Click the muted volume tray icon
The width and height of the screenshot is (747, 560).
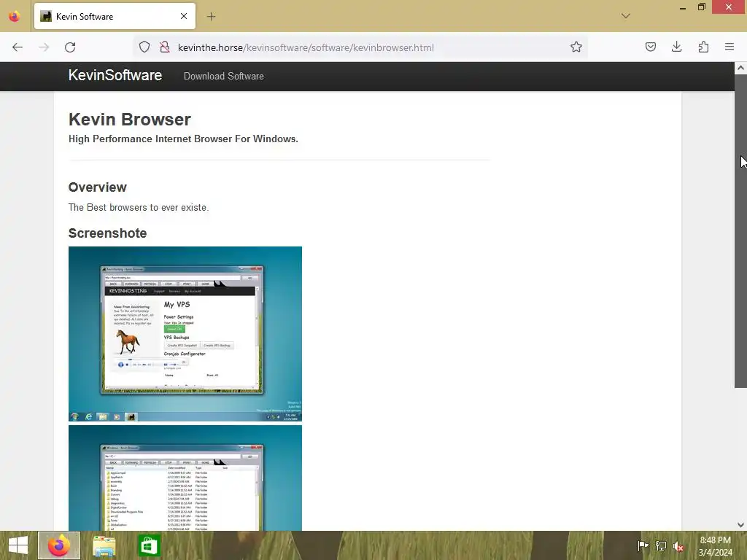coord(678,547)
